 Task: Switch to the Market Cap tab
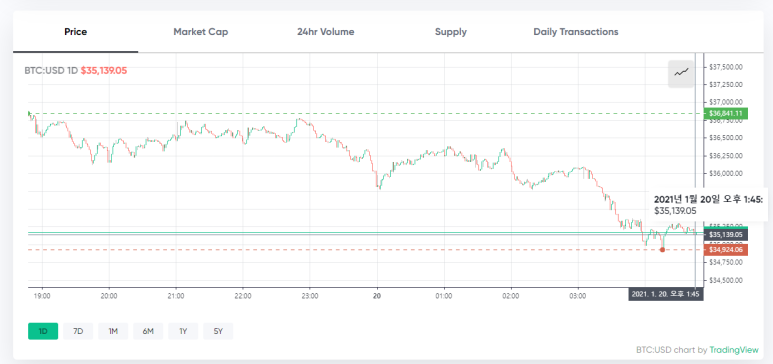(201, 32)
